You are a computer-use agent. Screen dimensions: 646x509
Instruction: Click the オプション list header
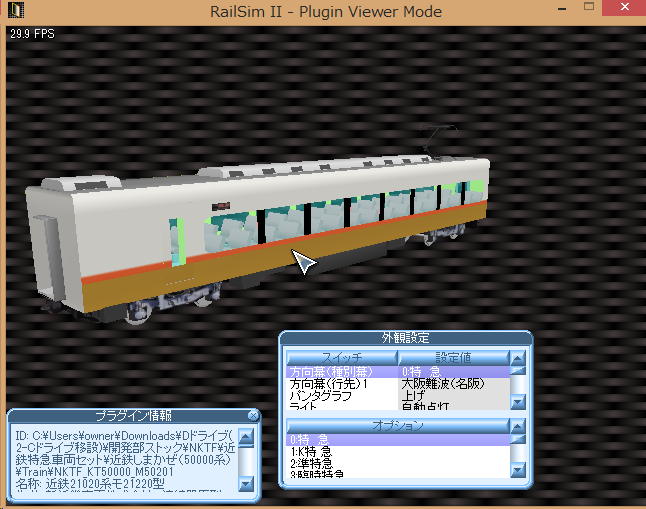(398, 425)
